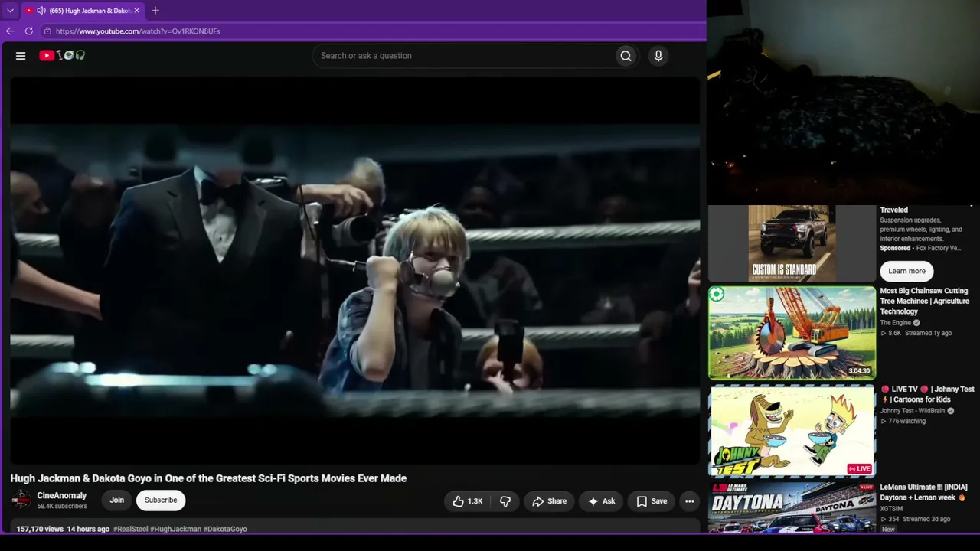Image resolution: width=980 pixels, height=551 pixels.
Task: Dislike the video with the thumbs-down
Action: (505, 501)
